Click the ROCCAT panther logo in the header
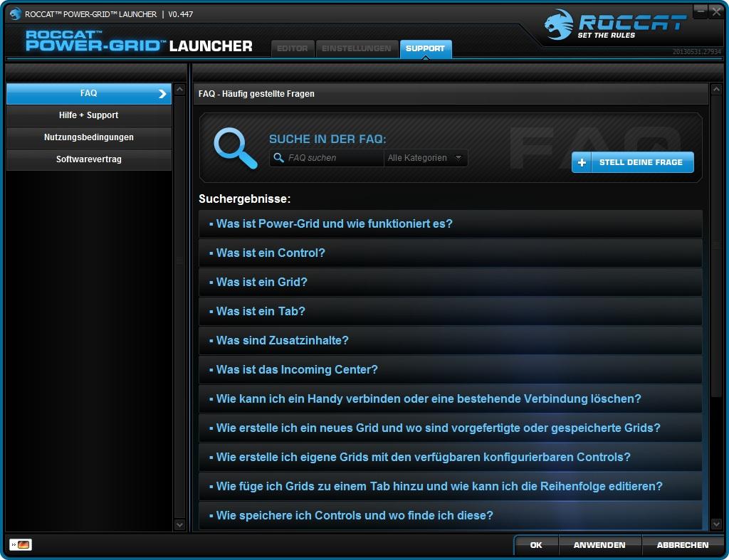The width and height of the screenshot is (729, 560). pyautogui.click(x=560, y=26)
